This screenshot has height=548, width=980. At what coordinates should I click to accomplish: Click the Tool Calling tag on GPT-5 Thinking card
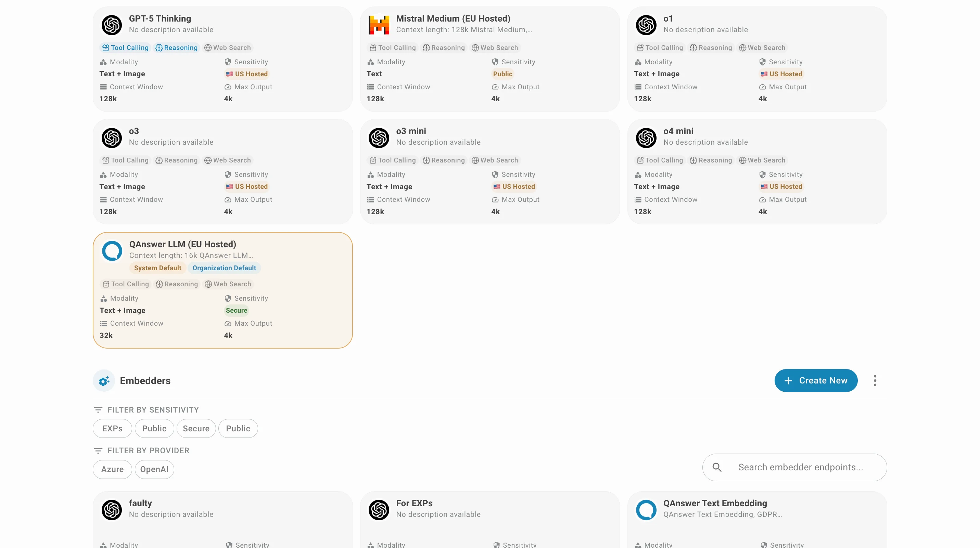coord(126,48)
